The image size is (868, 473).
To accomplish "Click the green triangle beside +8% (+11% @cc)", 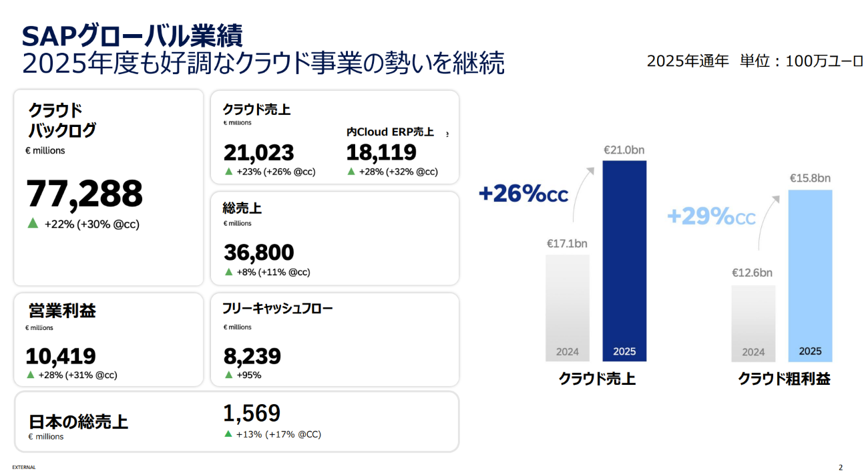I will [x=228, y=271].
